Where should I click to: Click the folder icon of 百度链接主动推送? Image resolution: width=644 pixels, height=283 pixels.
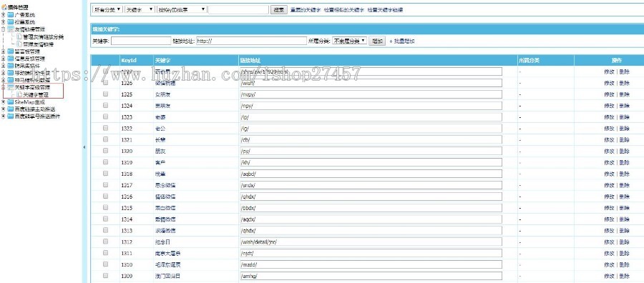coord(10,109)
